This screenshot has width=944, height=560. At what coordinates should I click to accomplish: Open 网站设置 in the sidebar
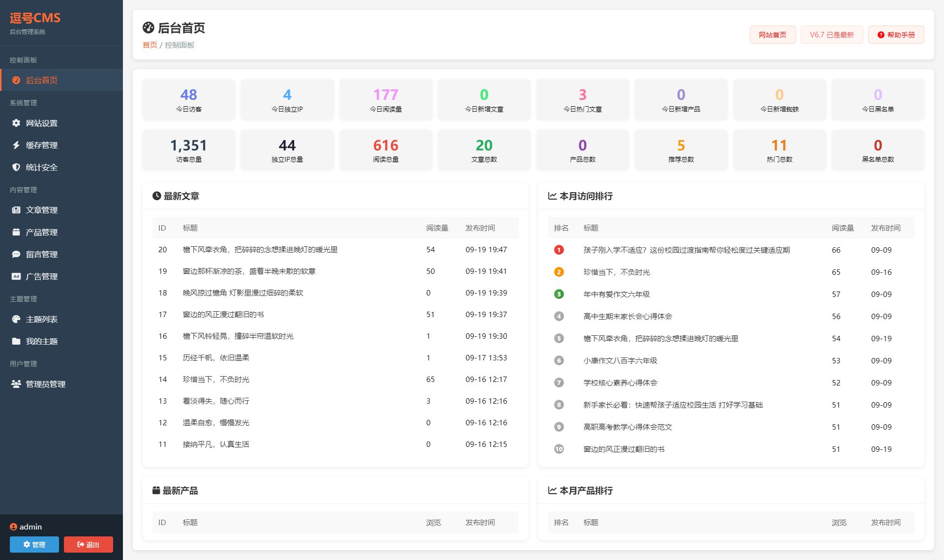(61, 123)
